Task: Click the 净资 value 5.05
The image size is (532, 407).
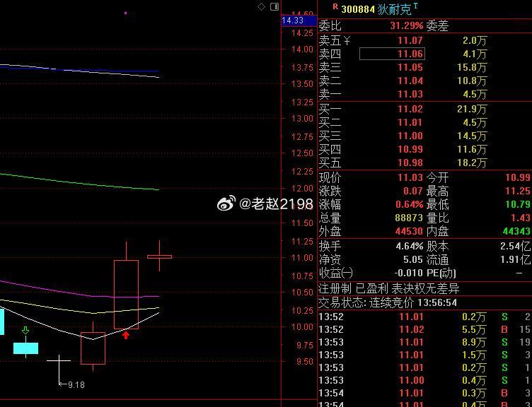Action: point(413,260)
